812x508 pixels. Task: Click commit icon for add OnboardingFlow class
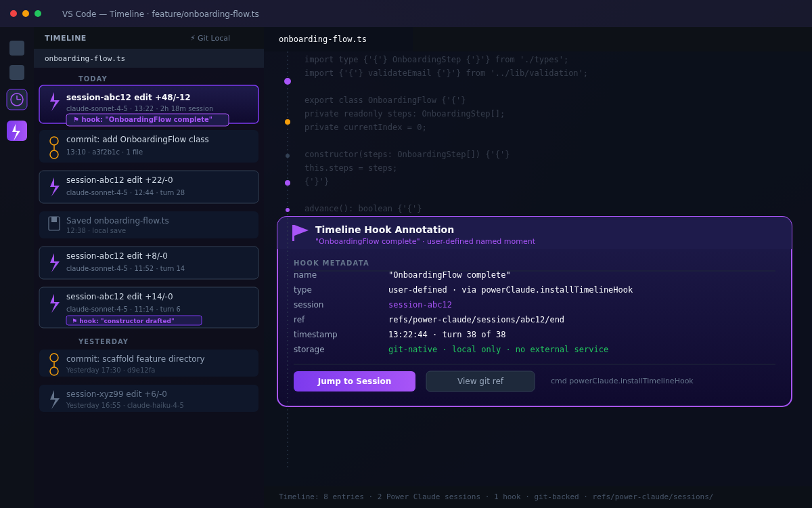[x=54, y=148]
